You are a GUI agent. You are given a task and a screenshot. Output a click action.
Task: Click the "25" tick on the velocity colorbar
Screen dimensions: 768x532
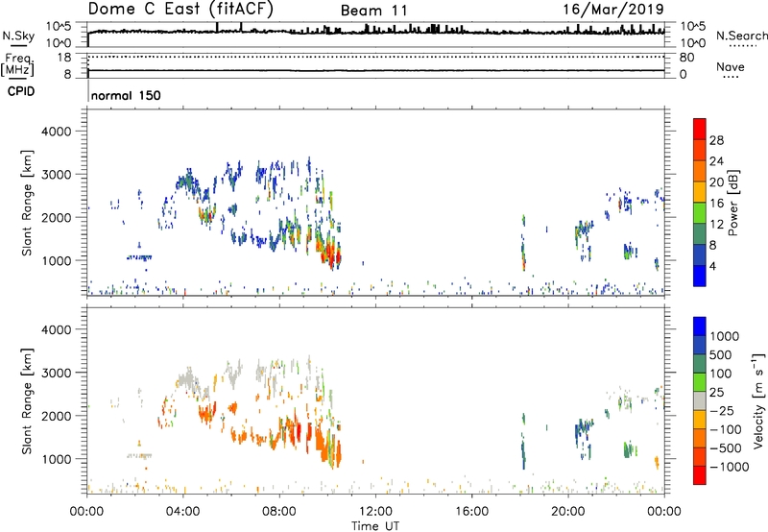(x=716, y=392)
